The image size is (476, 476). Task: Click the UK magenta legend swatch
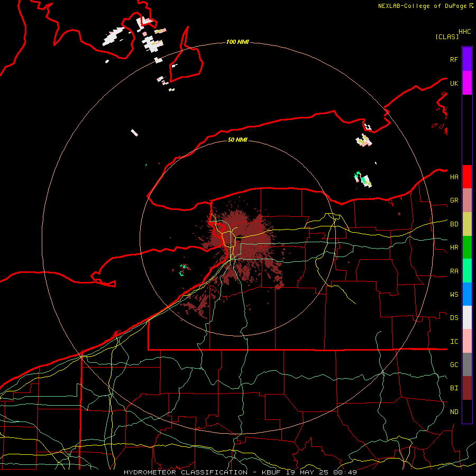(467, 83)
